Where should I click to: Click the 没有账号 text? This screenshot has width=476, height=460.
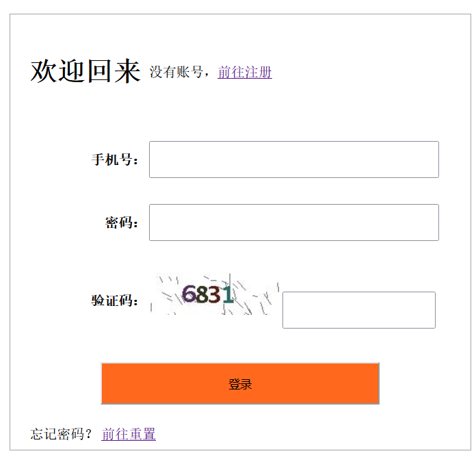click(176, 72)
